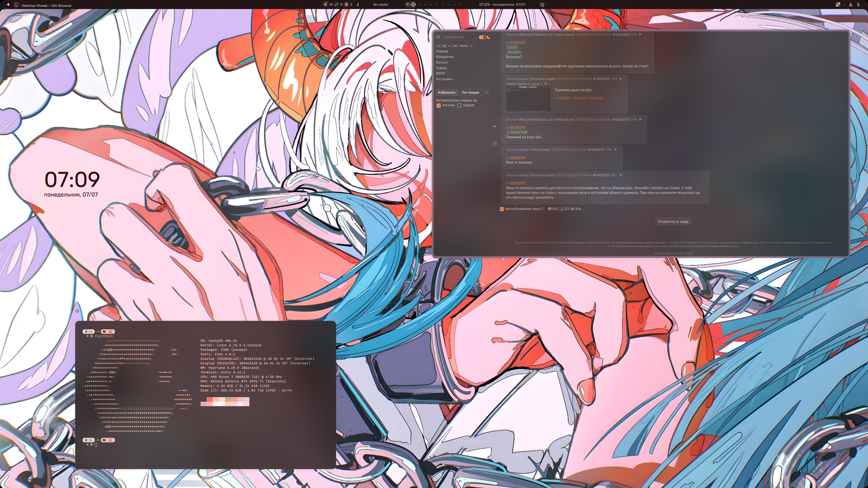Refresh the favorites list with circular arrow icon
868x488 pixels.
487,92
